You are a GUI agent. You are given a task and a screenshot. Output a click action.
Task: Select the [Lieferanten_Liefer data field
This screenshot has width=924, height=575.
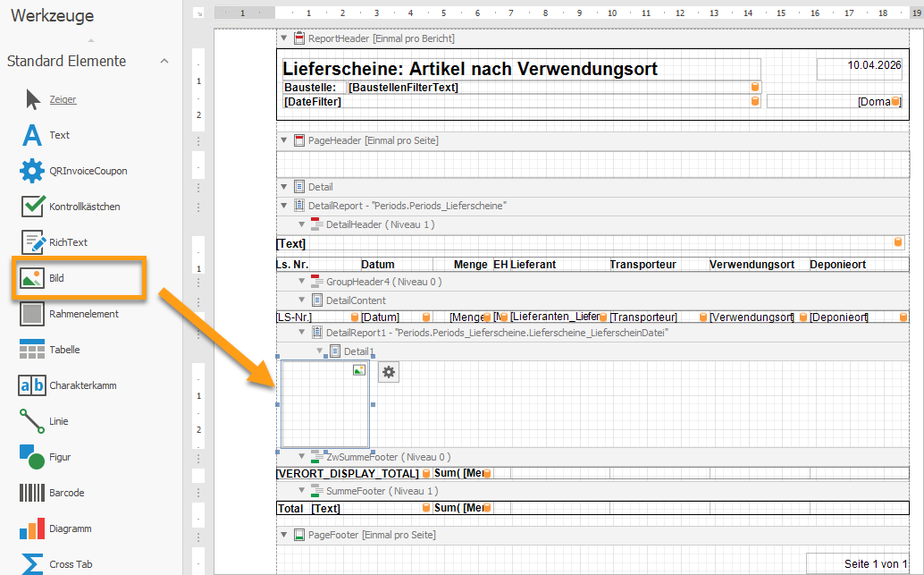pos(559,317)
